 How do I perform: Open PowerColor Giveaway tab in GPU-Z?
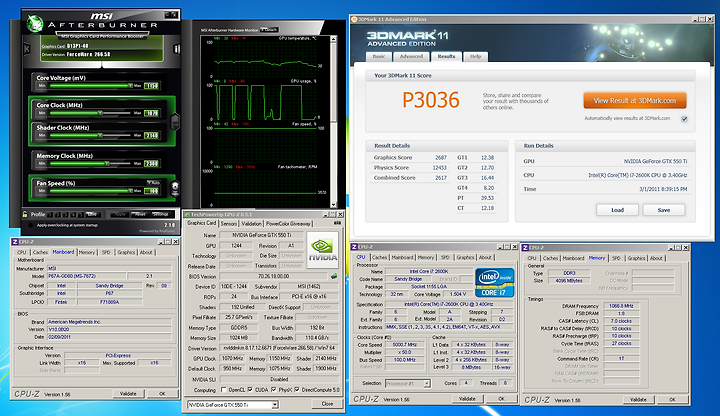tap(288, 224)
